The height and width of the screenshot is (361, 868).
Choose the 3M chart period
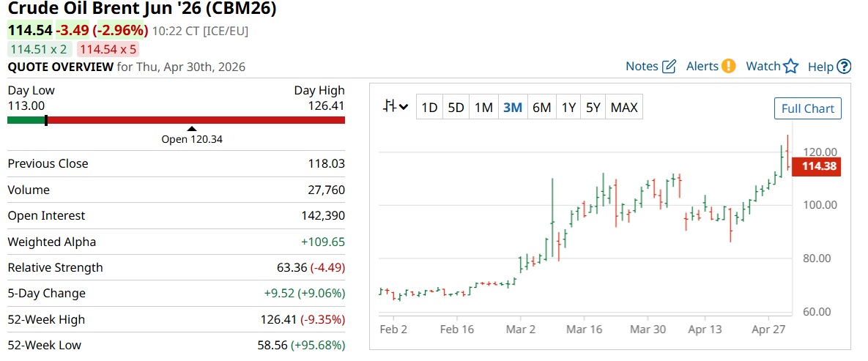(x=512, y=108)
